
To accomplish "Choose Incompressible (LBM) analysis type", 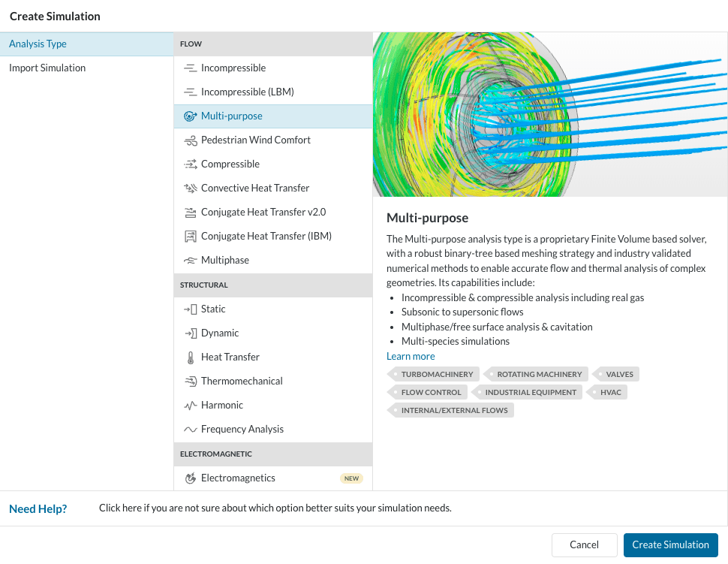I will [247, 92].
